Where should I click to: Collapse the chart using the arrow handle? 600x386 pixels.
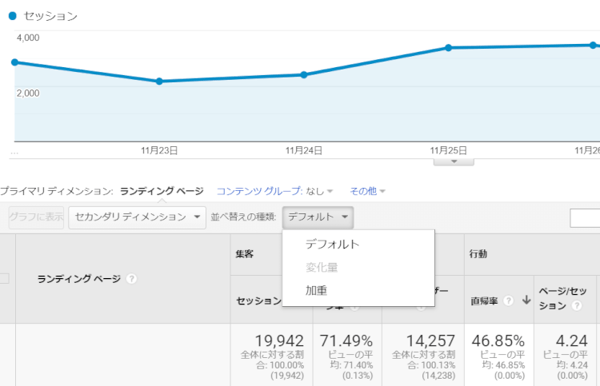point(454,161)
